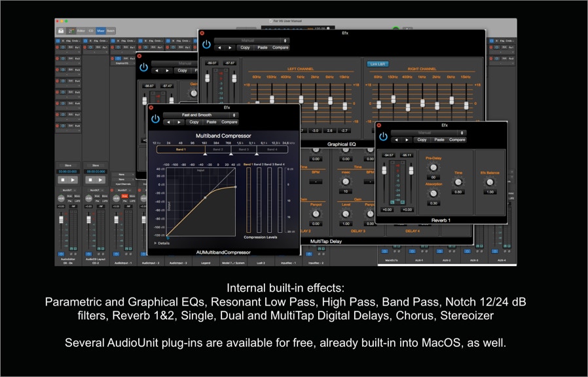Click Copy in the Reverb 1 window
The width and height of the screenshot is (588, 377).
pyautogui.click(x=422, y=140)
